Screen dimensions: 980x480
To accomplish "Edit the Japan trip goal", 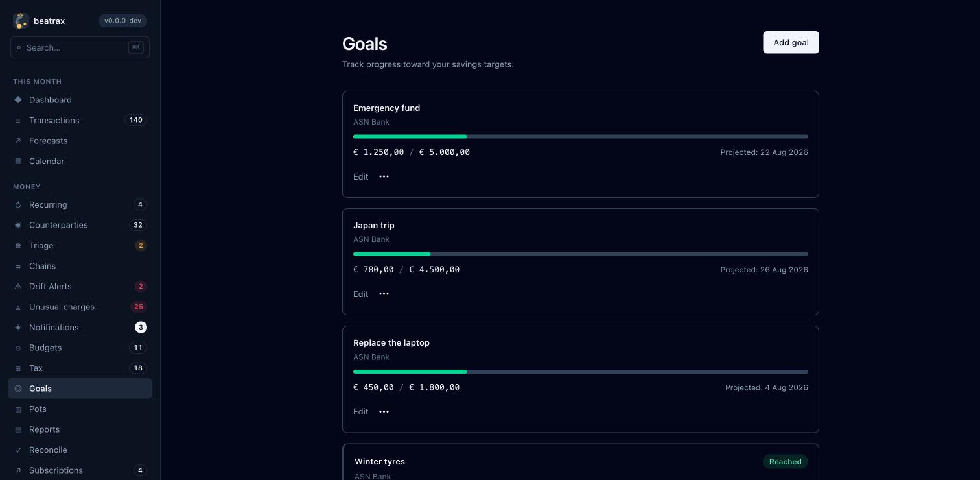I will click(360, 294).
